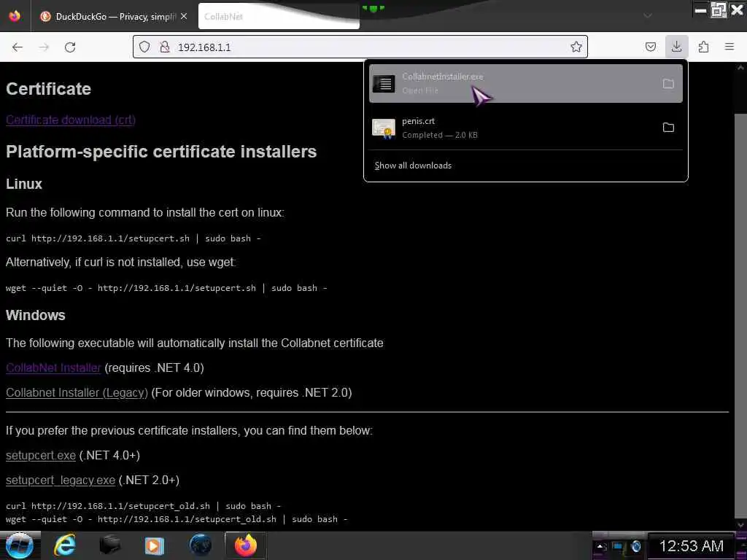The image size is (747, 560).
Task: Click the wget setupcert_old.sh command text
Action: [x=177, y=519]
